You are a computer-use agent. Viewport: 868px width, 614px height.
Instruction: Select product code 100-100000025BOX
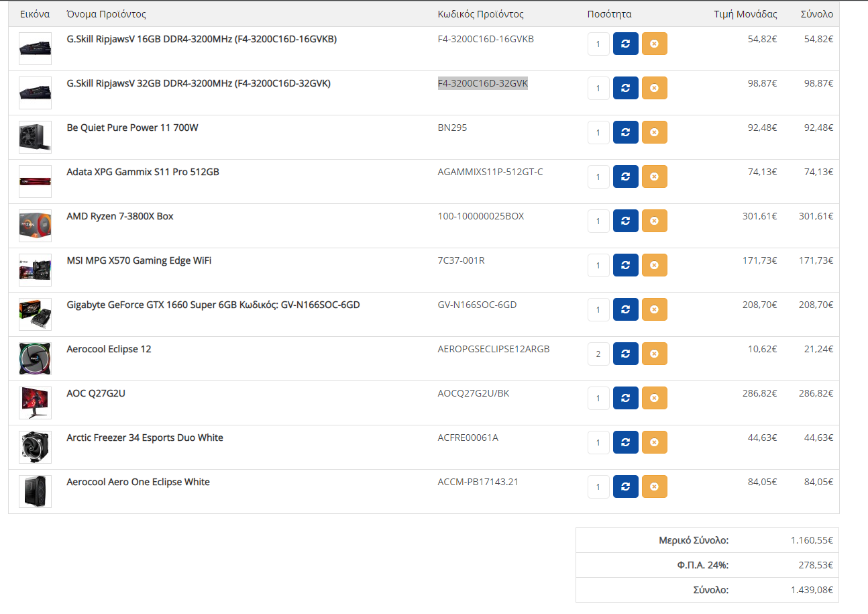[481, 216]
